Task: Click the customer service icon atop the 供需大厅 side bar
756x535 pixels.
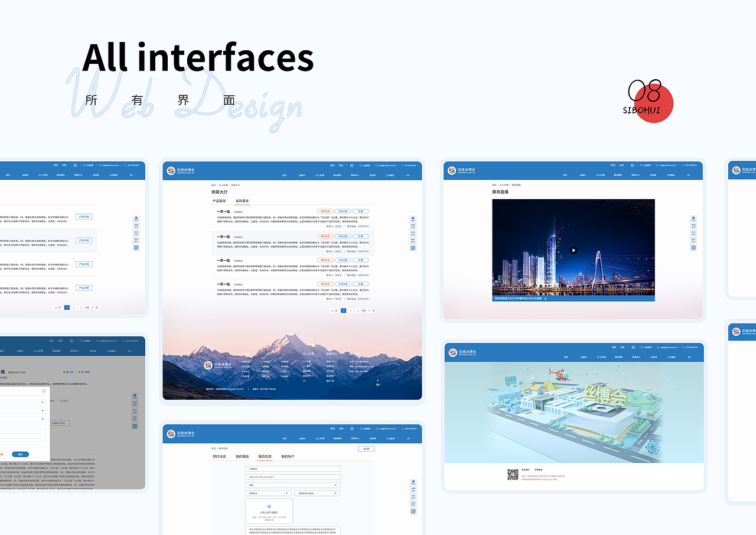Action: pyautogui.click(x=413, y=218)
